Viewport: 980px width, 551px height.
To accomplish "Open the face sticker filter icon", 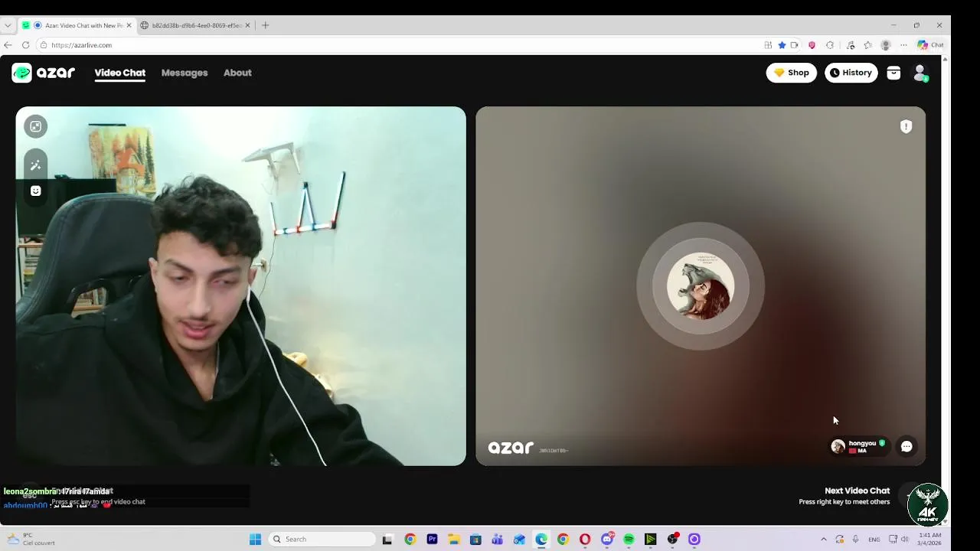I will pos(36,191).
